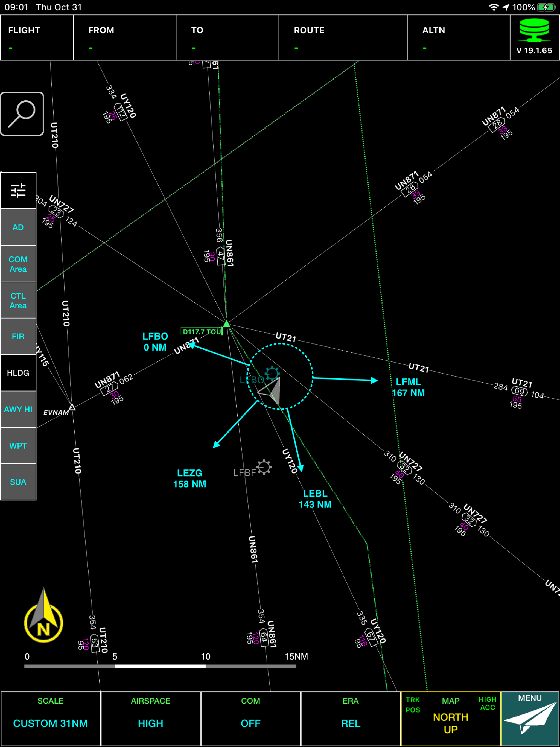Tap the magnifying glass search icon
The image size is (560, 747).
[x=22, y=114]
